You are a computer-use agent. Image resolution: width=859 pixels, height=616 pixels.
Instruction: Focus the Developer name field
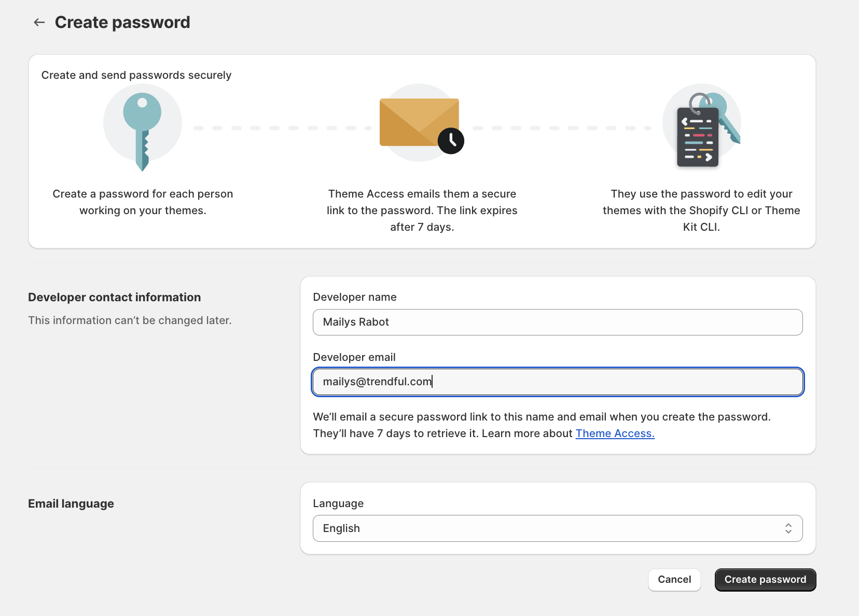pyautogui.click(x=558, y=322)
